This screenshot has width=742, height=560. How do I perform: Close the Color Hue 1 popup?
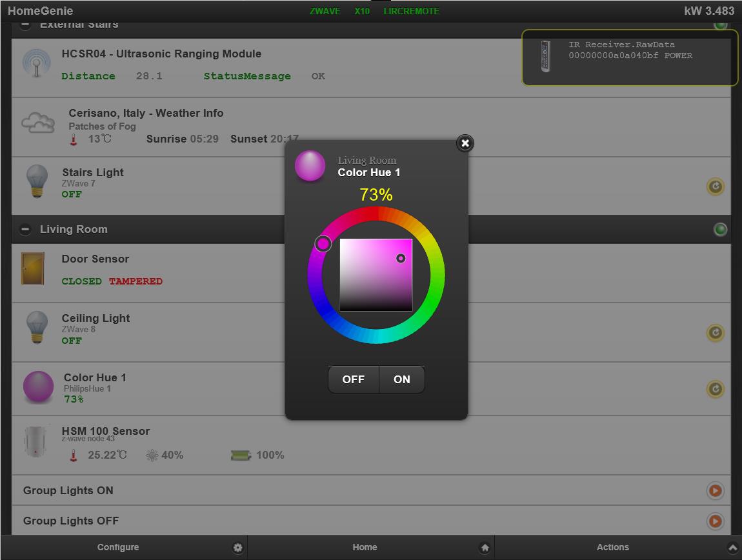click(x=465, y=143)
